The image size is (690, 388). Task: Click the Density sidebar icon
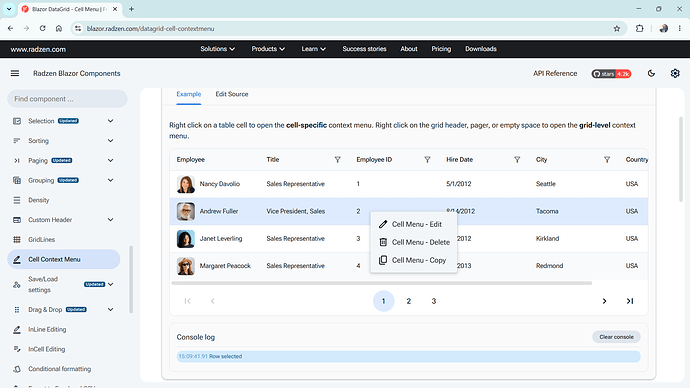17,200
